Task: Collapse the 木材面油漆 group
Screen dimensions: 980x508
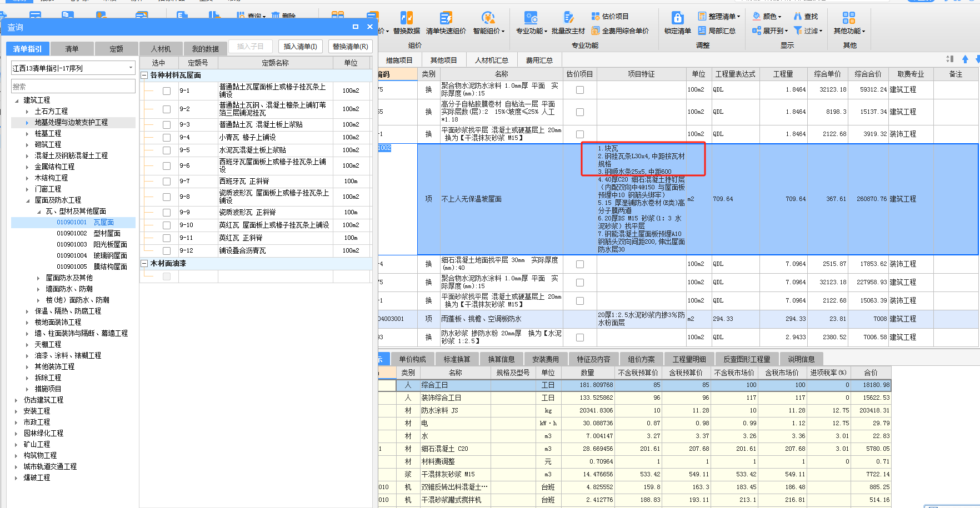Action: click(144, 264)
